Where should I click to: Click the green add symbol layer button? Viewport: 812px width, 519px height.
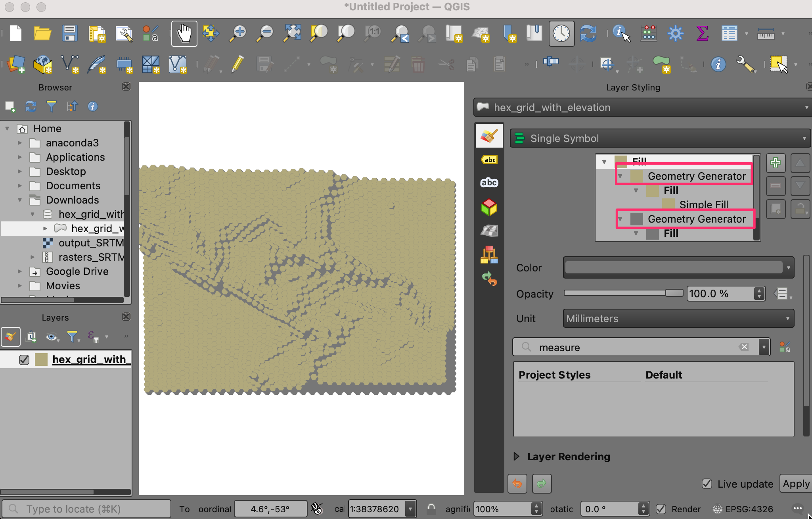click(x=776, y=163)
